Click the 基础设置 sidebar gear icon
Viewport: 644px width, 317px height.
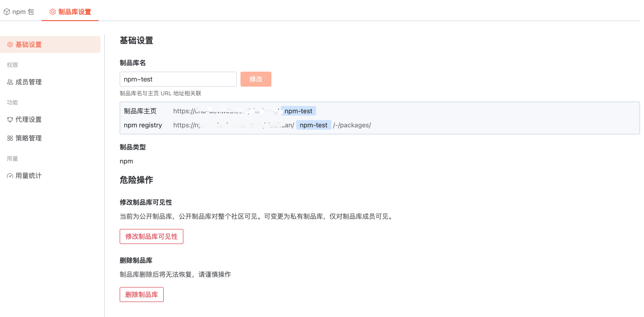point(10,44)
